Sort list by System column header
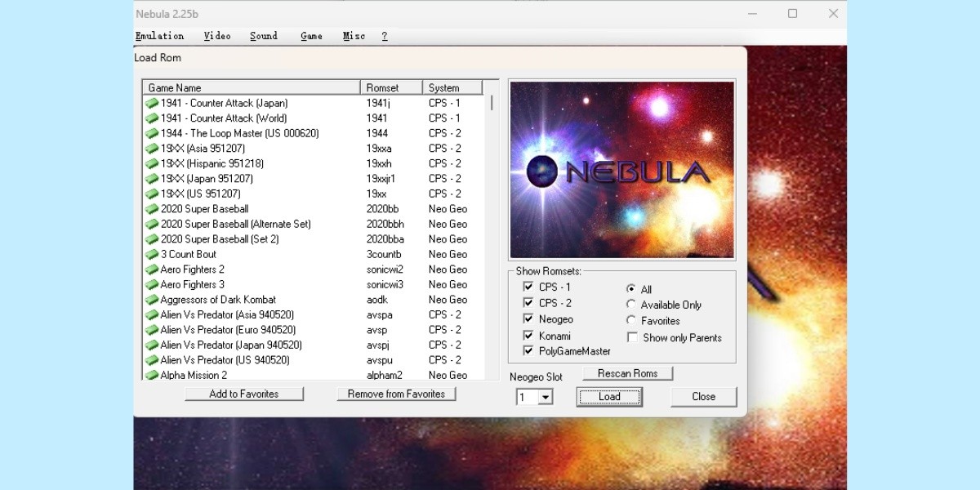The image size is (980, 490). click(x=452, y=87)
